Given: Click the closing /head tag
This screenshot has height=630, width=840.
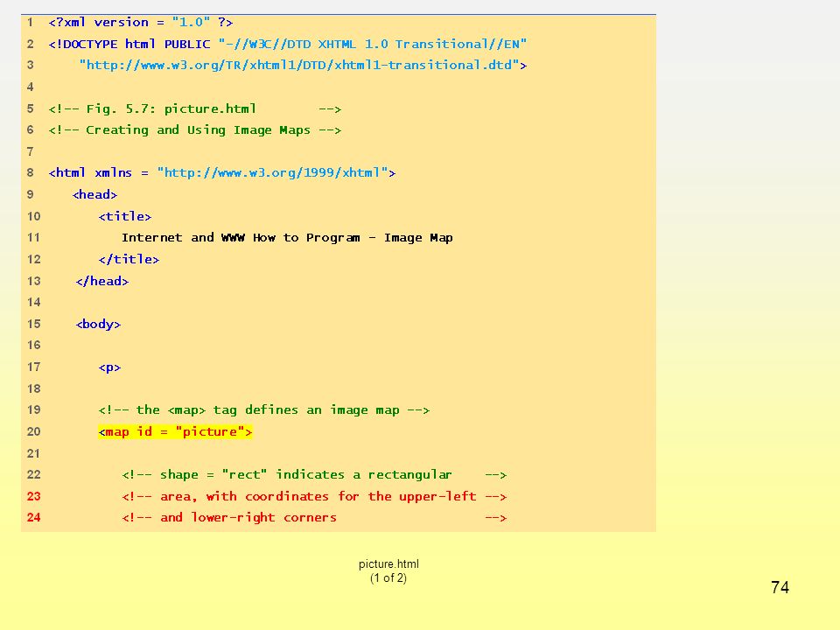Looking at the screenshot, I should click(x=102, y=281).
